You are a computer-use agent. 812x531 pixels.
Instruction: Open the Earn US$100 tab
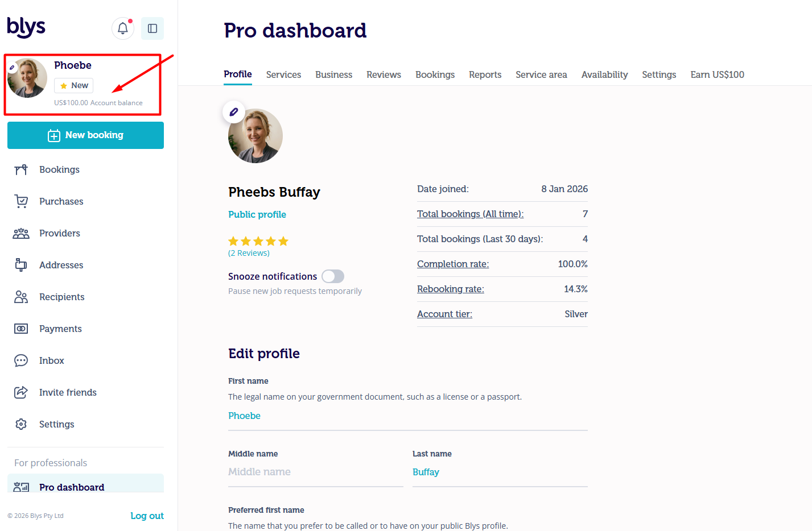717,74
